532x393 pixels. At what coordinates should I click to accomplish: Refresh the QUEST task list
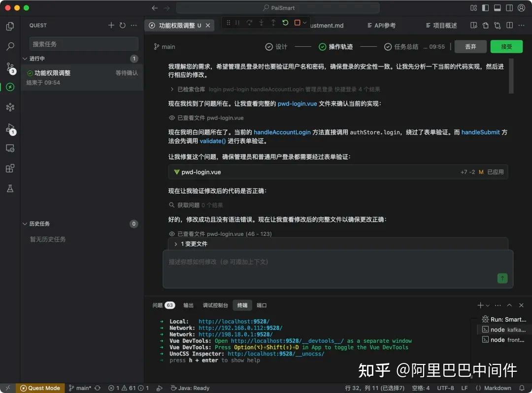(x=121, y=25)
